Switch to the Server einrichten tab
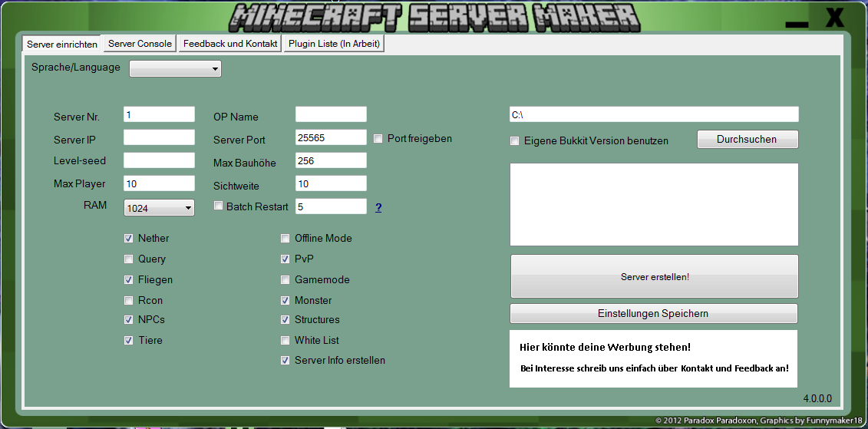The height and width of the screenshot is (429, 868). coord(62,45)
